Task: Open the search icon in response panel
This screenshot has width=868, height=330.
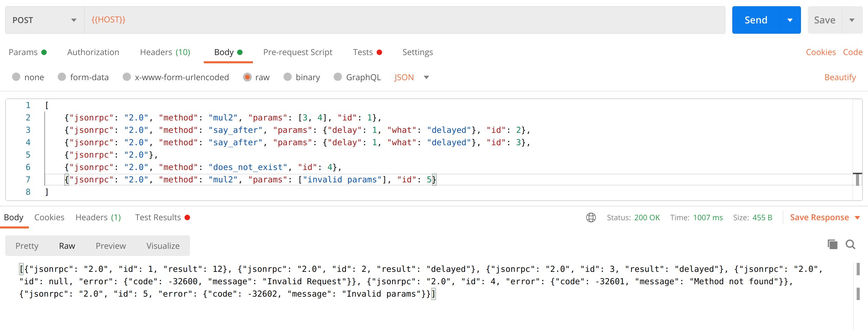Action: pyautogui.click(x=850, y=245)
